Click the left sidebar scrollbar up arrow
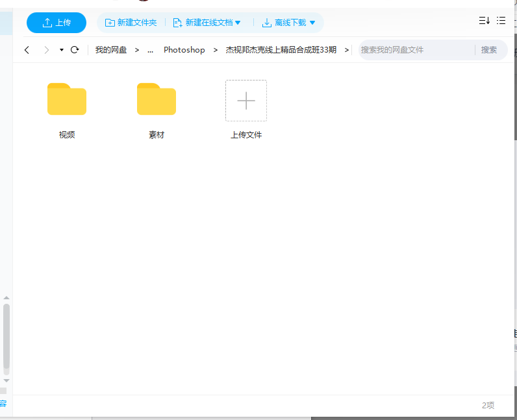517x420 pixels. pyautogui.click(x=6, y=298)
